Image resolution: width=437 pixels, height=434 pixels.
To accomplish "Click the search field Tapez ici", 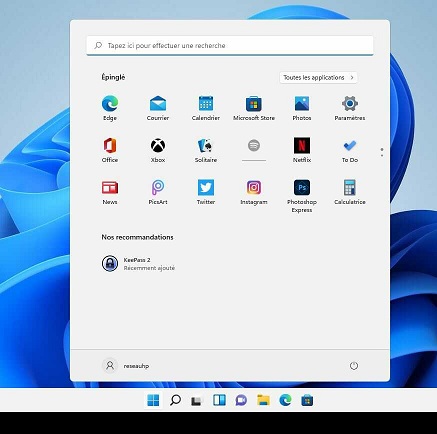I will [x=230, y=45].
